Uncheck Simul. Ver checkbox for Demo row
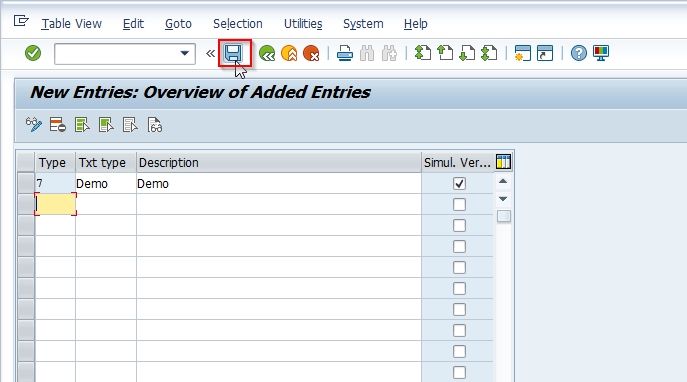Viewport: 687px width, 382px height. click(459, 184)
